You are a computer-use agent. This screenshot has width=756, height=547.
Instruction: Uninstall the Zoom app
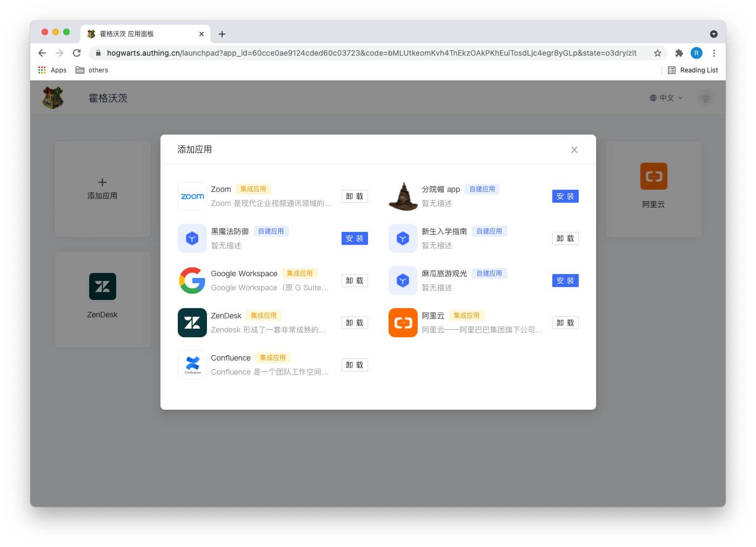click(x=354, y=196)
